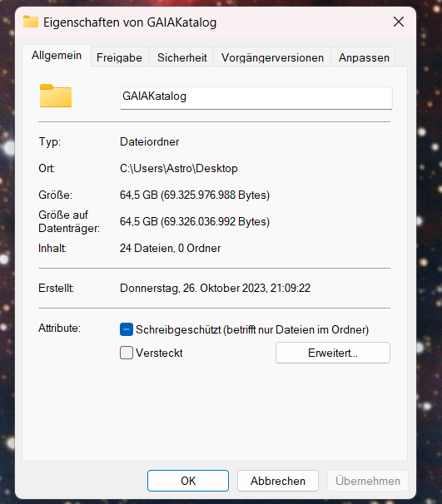
Task: Toggle the Schreibgeschützt checkbox
Action: point(127,329)
